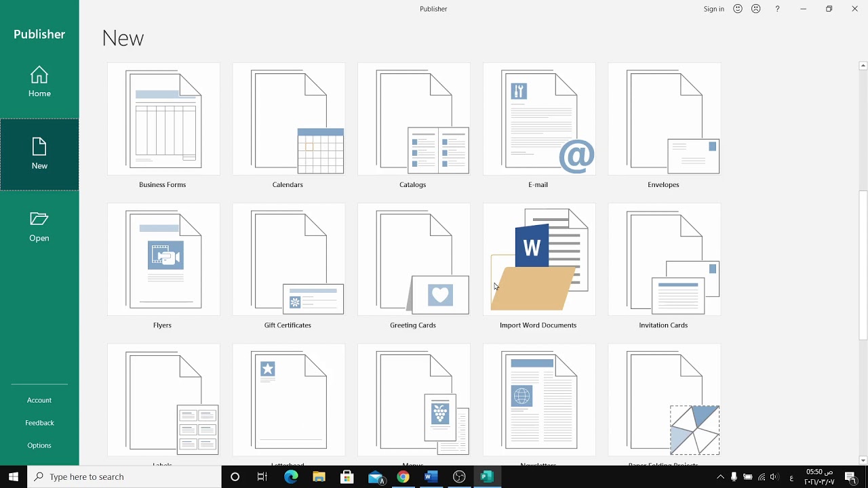Click the taskbar search box

125,476
